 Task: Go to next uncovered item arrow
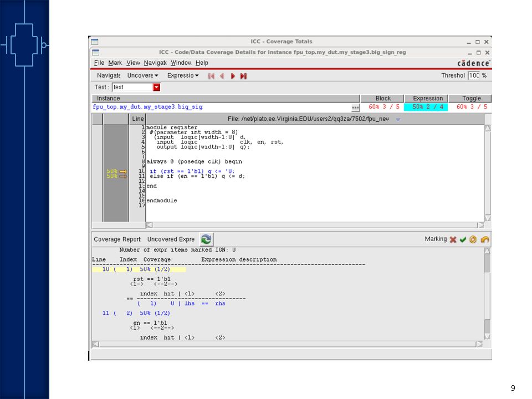(233, 76)
